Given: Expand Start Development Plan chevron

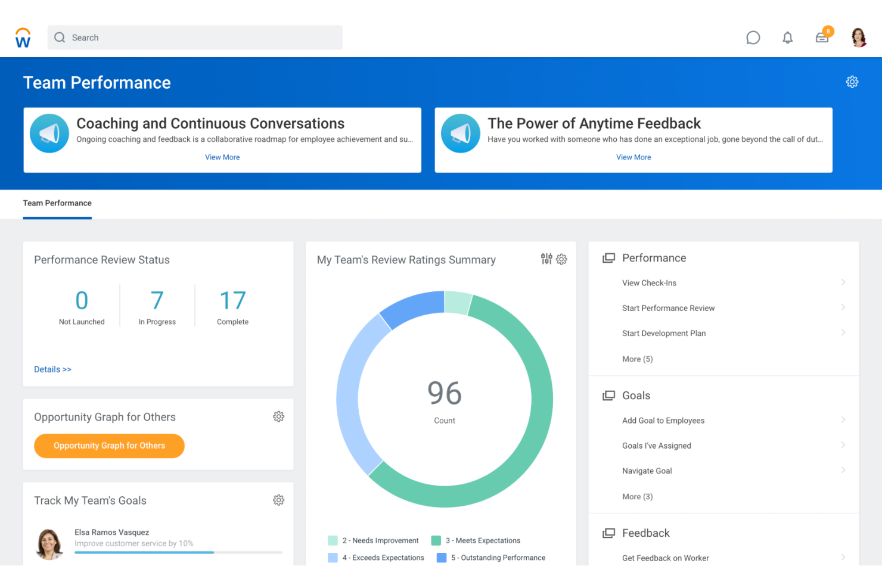Looking at the screenshot, I should [843, 332].
